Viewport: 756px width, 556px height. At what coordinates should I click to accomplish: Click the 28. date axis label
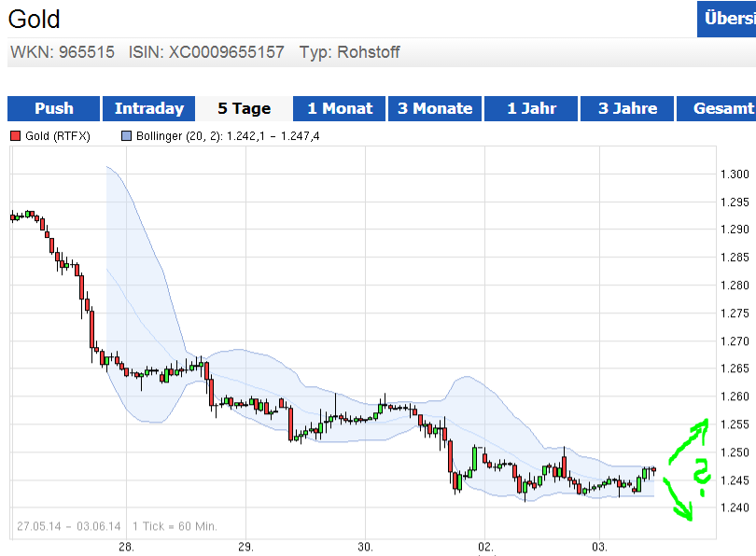click(x=126, y=547)
